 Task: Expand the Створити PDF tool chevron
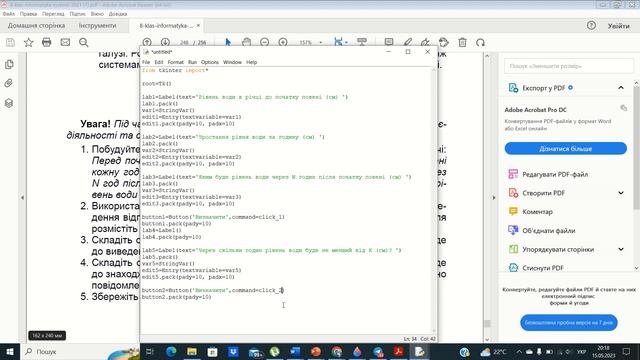coord(621,193)
